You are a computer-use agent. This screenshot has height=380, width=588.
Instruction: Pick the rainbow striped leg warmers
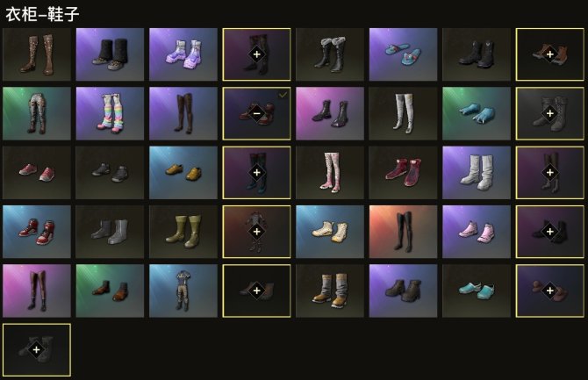[110, 114]
